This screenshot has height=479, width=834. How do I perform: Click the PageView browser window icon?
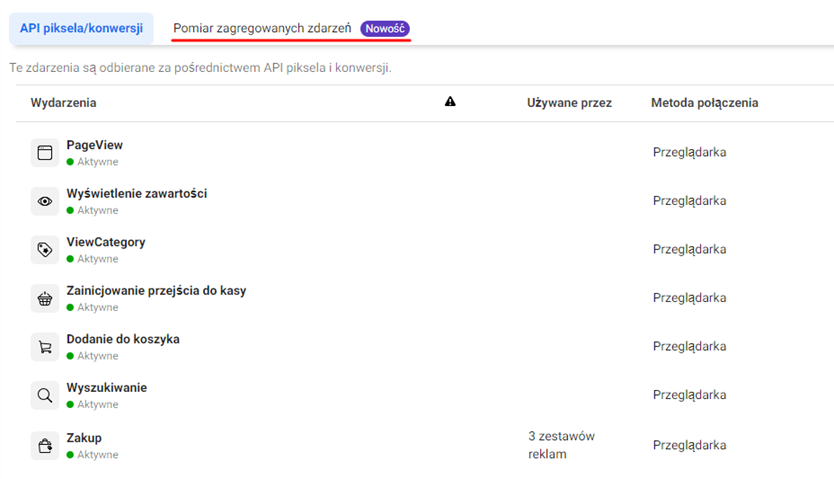[44, 153]
